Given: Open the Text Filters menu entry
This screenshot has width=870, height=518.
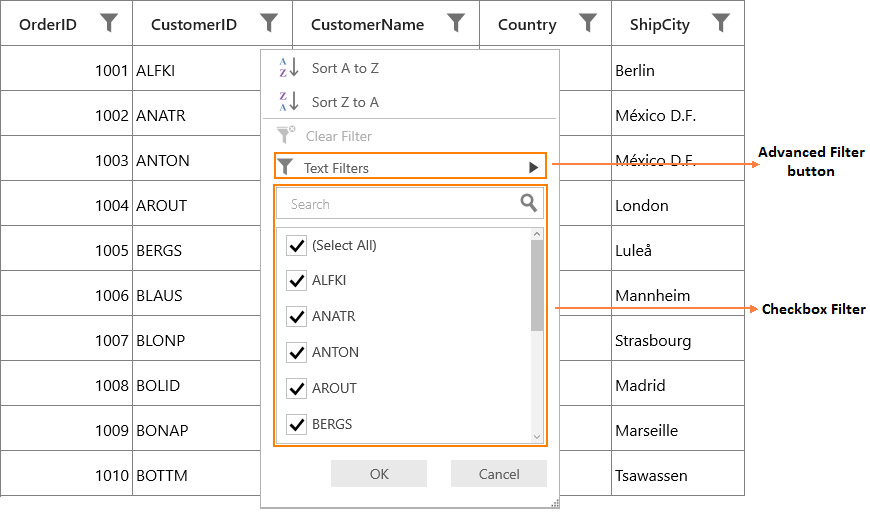Looking at the screenshot, I should 410,167.
